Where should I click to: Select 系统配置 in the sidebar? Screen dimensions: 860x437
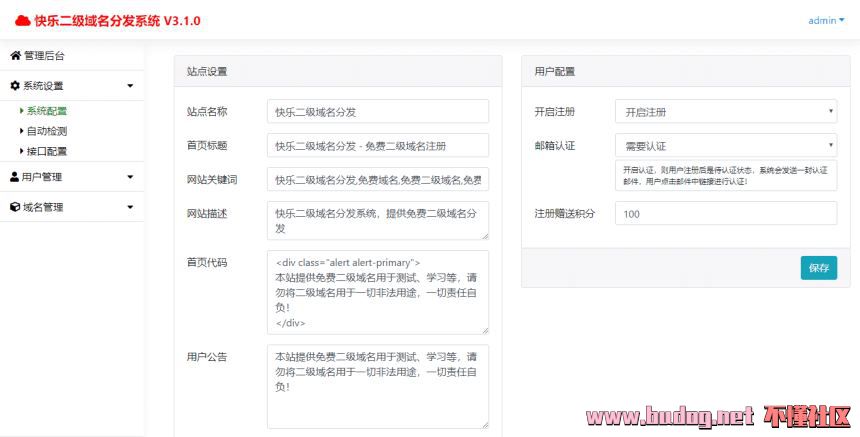coord(46,111)
